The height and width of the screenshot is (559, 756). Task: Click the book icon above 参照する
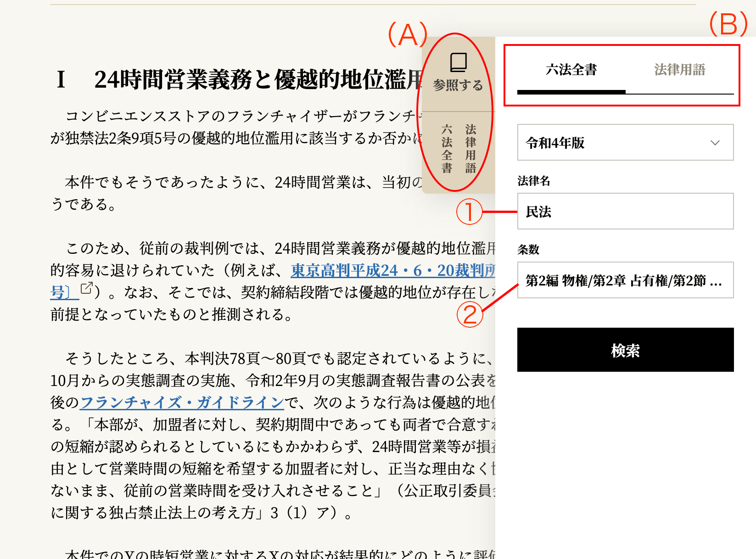tap(458, 62)
